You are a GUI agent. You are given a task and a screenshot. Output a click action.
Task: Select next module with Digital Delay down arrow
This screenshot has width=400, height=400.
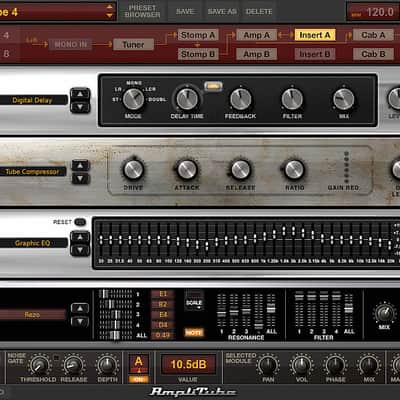pyautogui.click(x=80, y=107)
